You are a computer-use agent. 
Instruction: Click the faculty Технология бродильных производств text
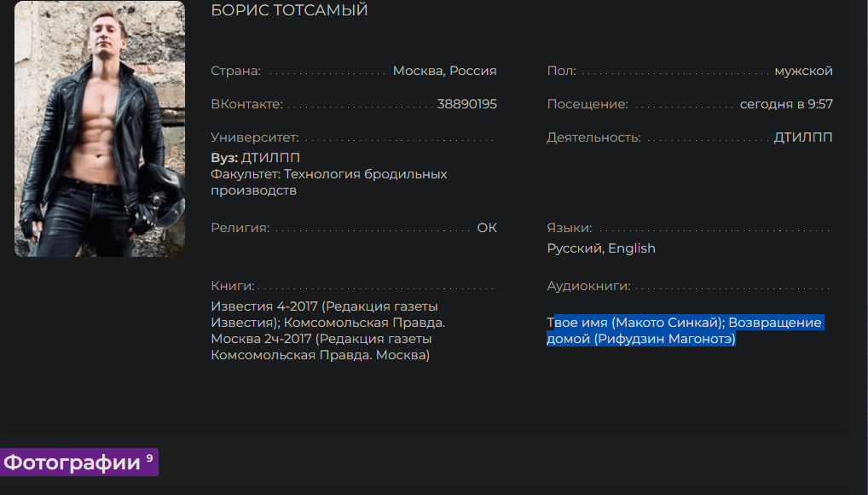click(329, 182)
